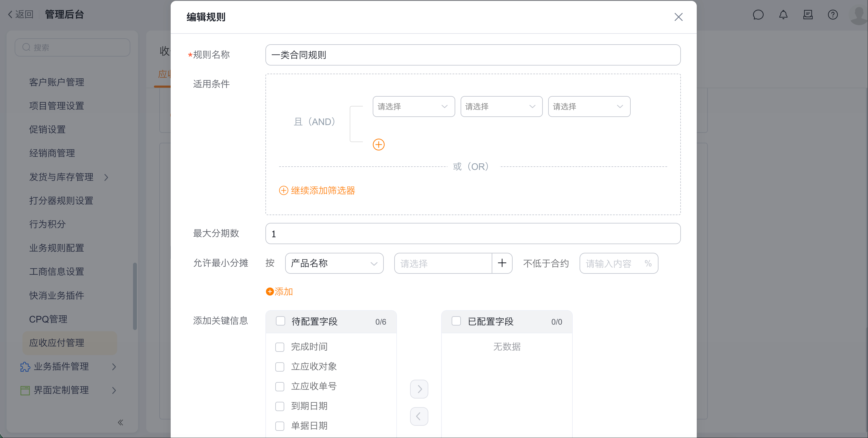
Task: Click the plus button beside product selector
Action: tap(502, 263)
